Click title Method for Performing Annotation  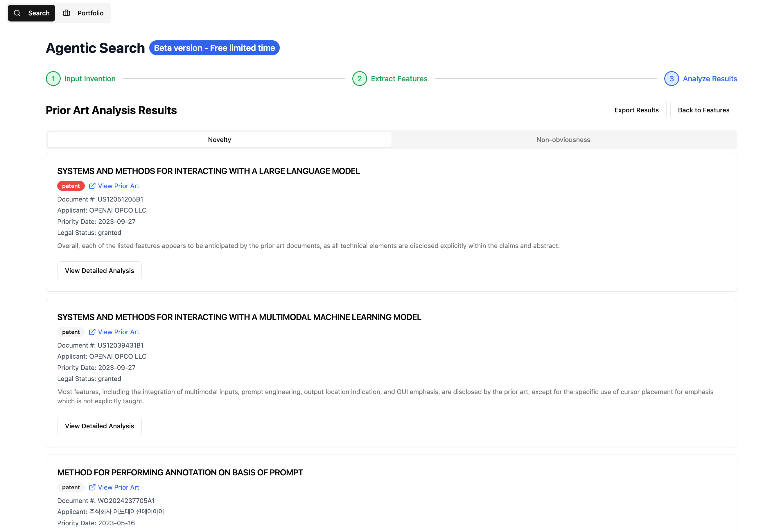click(180, 473)
